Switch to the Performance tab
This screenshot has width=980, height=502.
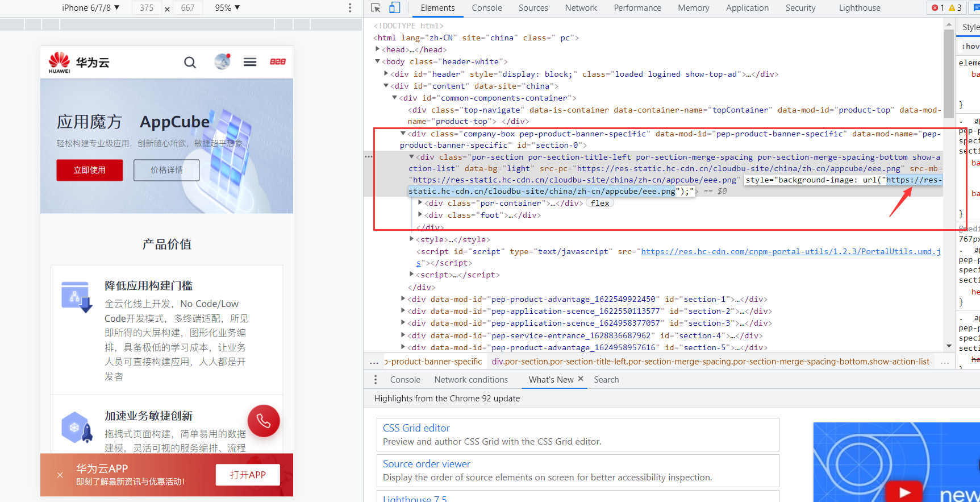(x=637, y=8)
